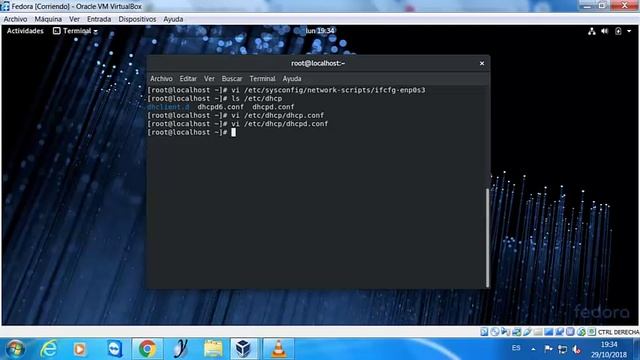
Task: Expand the Fedora system menu arrow
Action: [629, 31]
